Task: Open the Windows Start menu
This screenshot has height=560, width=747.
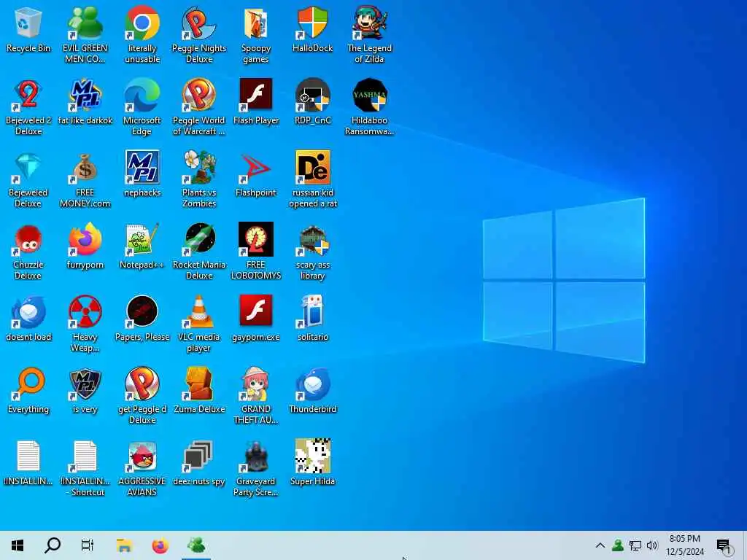Action: (x=18, y=545)
